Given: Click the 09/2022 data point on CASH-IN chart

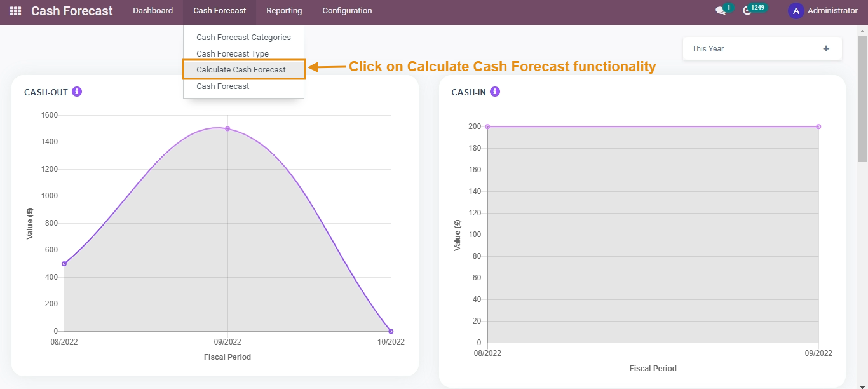Looking at the screenshot, I should pos(818,126).
